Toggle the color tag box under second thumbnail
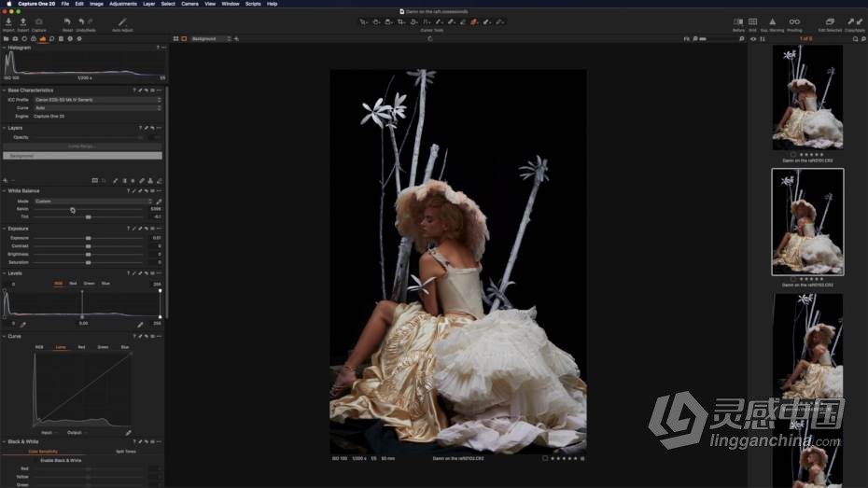This screenshot has width=868, height=488. tap(792, 279)
